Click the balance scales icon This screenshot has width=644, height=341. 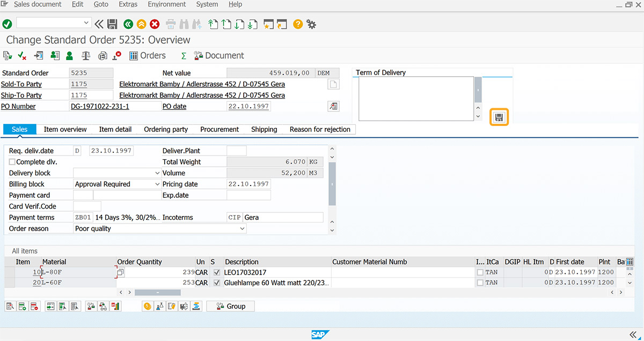pos(86,55)
